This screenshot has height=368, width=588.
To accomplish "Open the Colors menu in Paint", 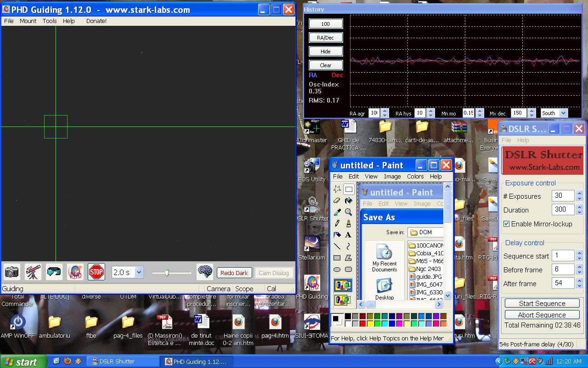I will pos(415,176).
